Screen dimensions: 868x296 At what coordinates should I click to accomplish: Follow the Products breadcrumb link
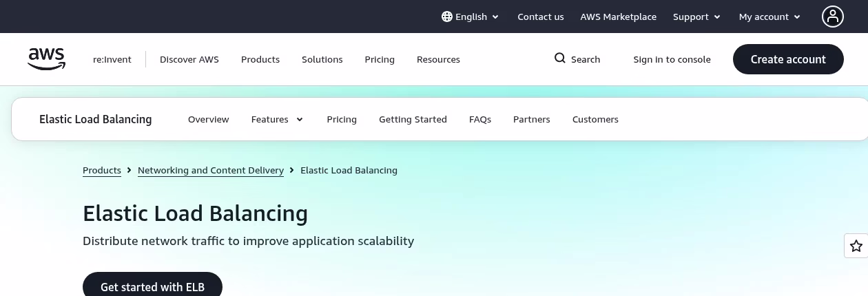click(x=102, y=170)
